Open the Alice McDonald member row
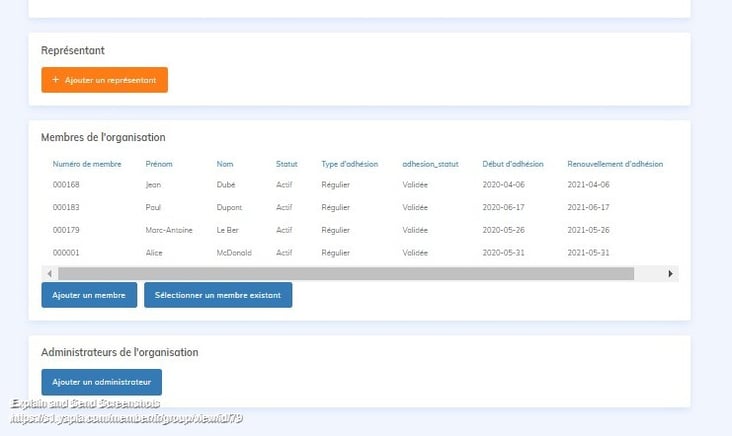This screenshot has height=436, width=732. point(155,253)
